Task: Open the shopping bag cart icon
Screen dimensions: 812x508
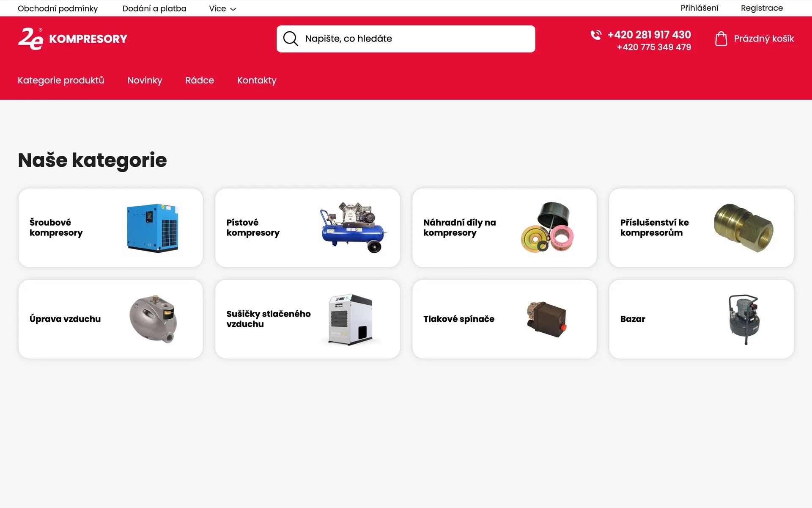Action: (x=721, y=39)
